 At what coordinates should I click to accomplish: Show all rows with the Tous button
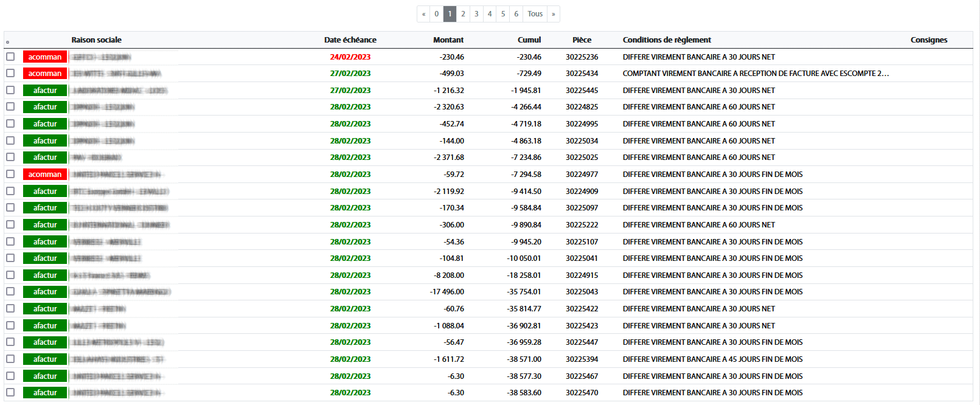coord(535,14)
